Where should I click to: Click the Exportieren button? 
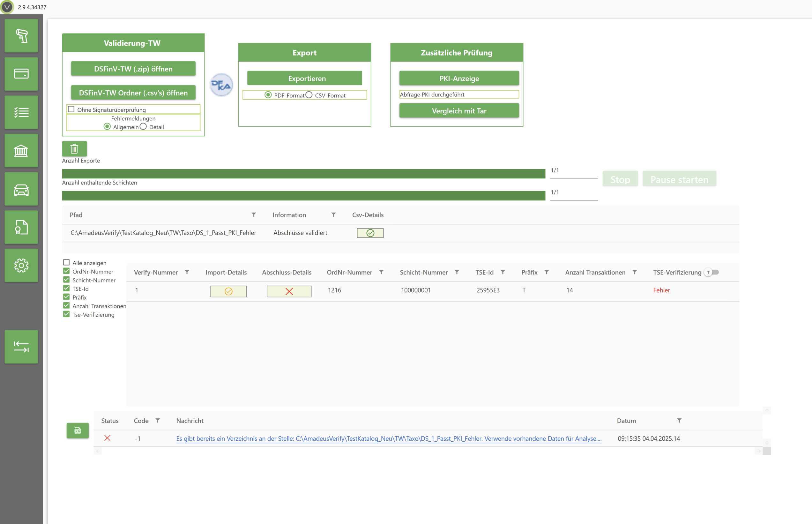[304, 78]
